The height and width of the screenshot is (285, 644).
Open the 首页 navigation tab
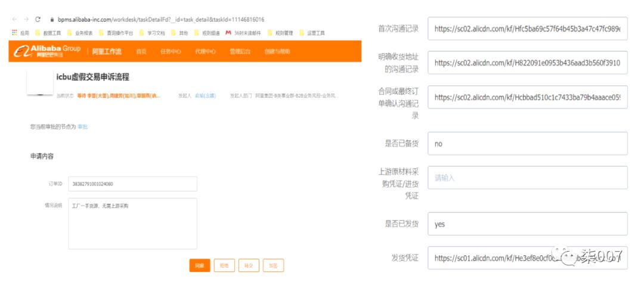(141, 52)
